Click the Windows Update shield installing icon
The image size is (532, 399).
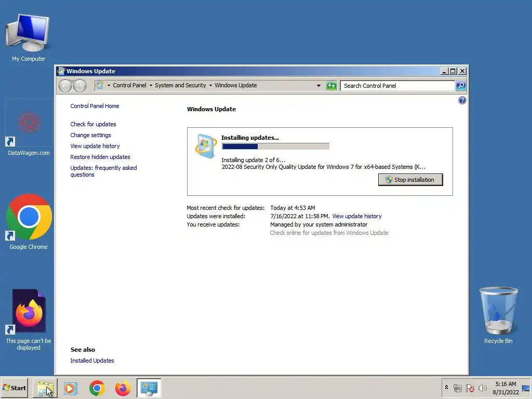pos(206,146)
